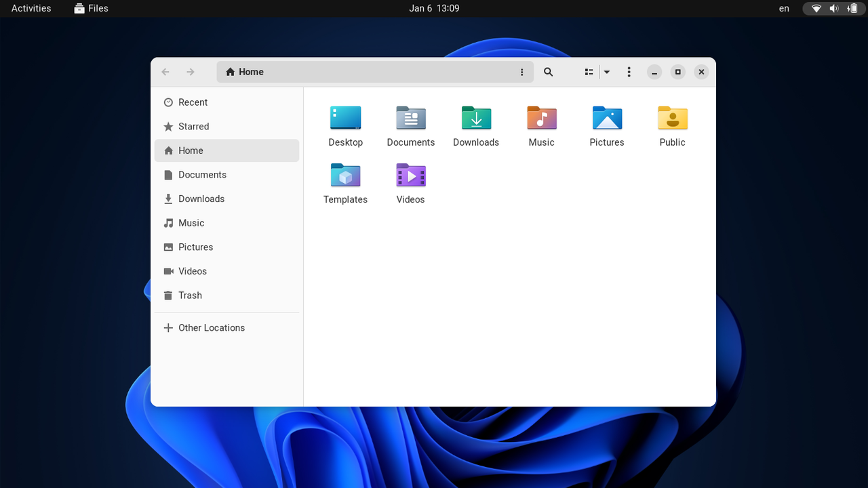The image size is (868, 488).
Task: Open the clock and calendar panel
Action: tap(434, 8)
